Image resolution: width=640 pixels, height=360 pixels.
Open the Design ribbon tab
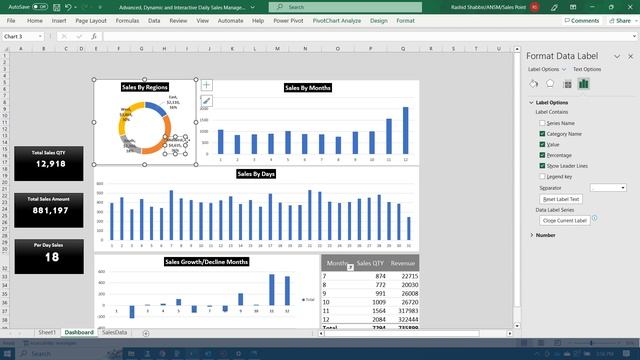(x=379, y=20)
